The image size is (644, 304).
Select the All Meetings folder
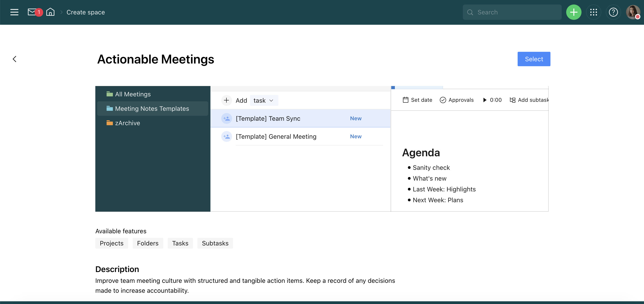[133, 94]
